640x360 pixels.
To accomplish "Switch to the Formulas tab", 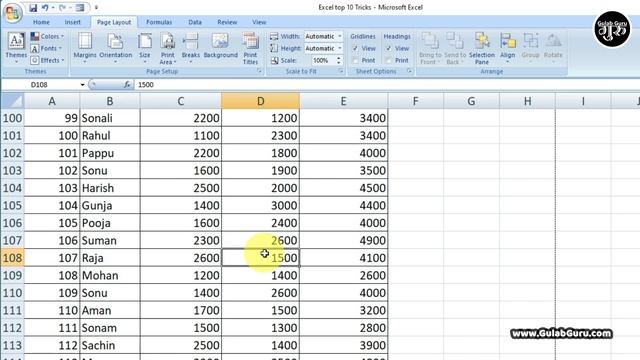I will pos(159,22).
